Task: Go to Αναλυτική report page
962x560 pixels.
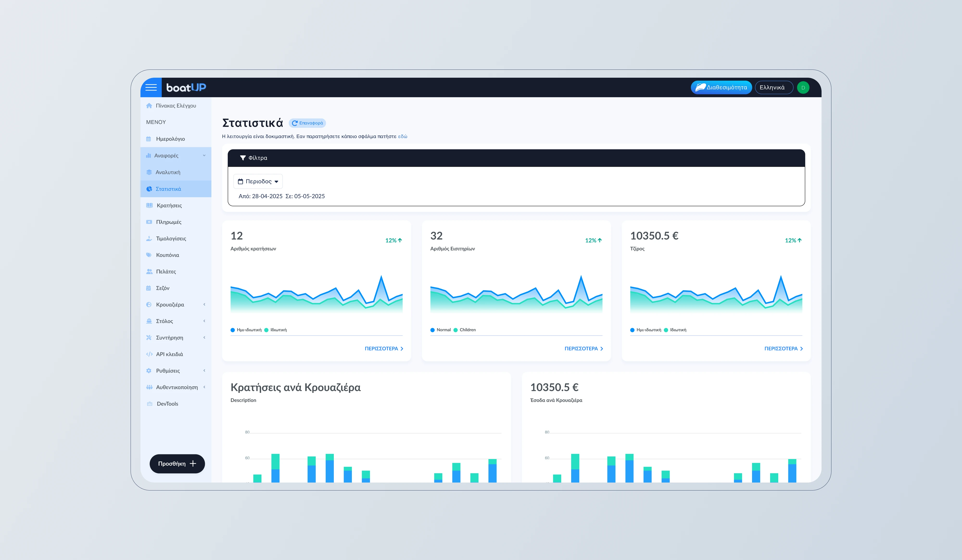Action: 168,172
